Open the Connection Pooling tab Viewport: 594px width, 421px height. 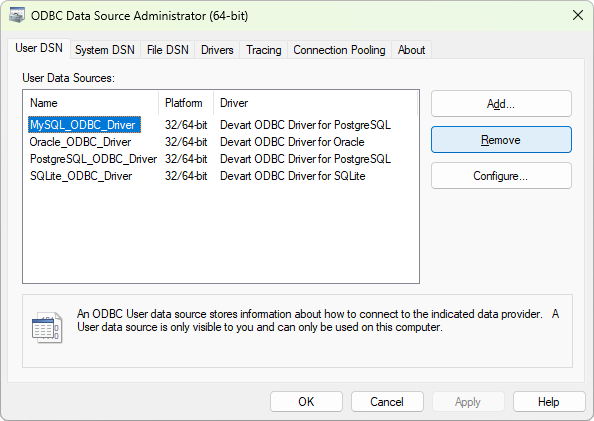(339, 50)
